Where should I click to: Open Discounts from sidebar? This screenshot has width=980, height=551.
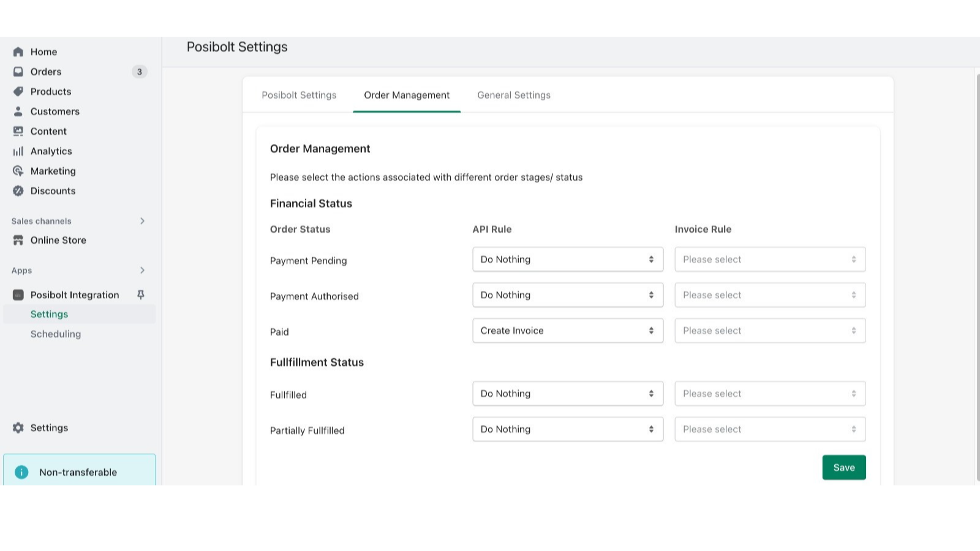pyautogui.click(x=53, y=191)
